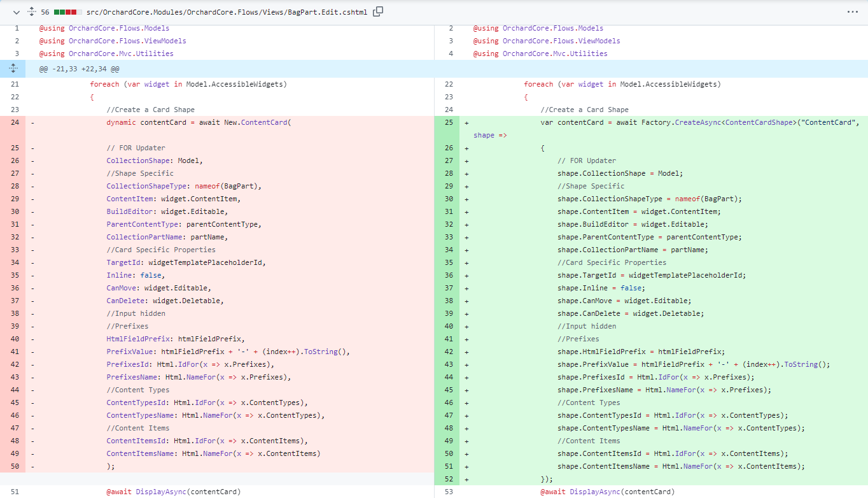Click deleted line 'TargetId: widgetTemplatePlaceholderId,'
The width and height of the screenshot is (868, 498).
coord(186,262)
